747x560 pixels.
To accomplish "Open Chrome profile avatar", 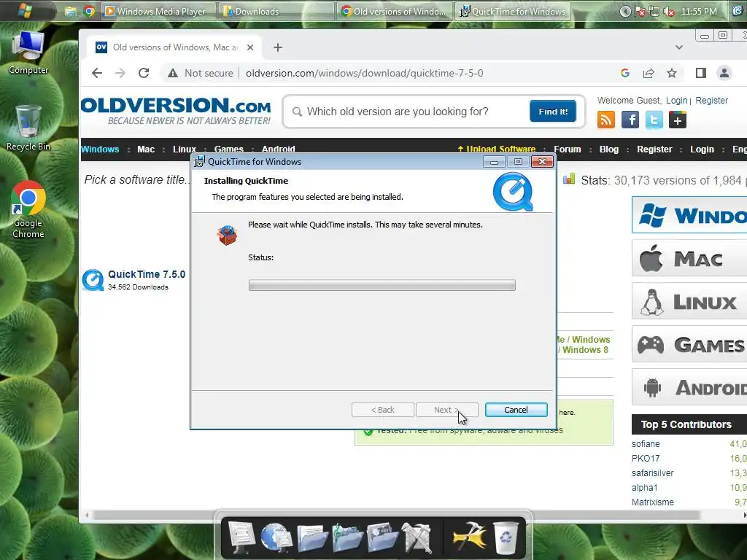I will pos(724,73).
